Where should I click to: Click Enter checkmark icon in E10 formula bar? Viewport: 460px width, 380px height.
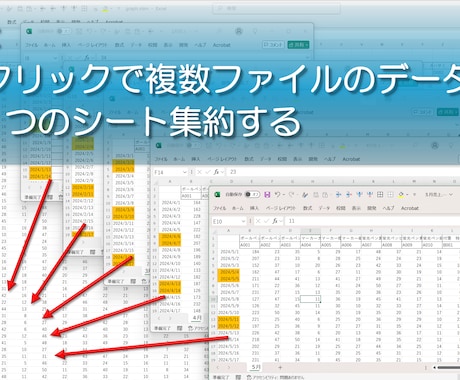click(266, 221)
